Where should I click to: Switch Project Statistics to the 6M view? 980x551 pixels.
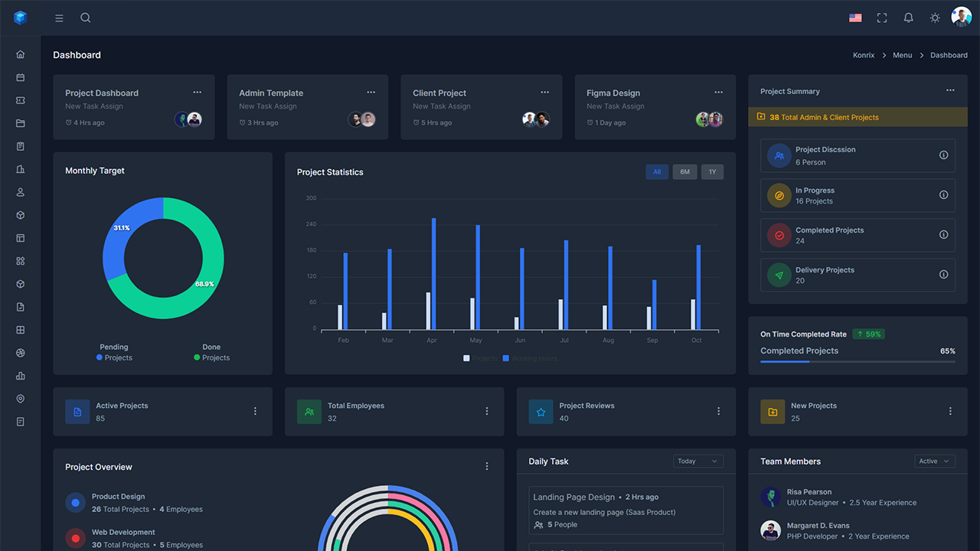click(684, 171)
